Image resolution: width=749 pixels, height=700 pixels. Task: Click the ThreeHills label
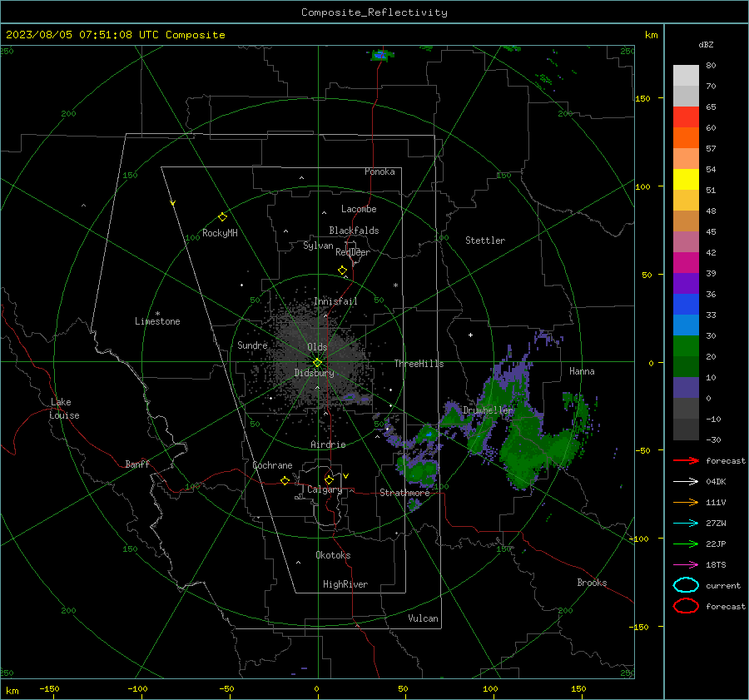click(419, 364)
